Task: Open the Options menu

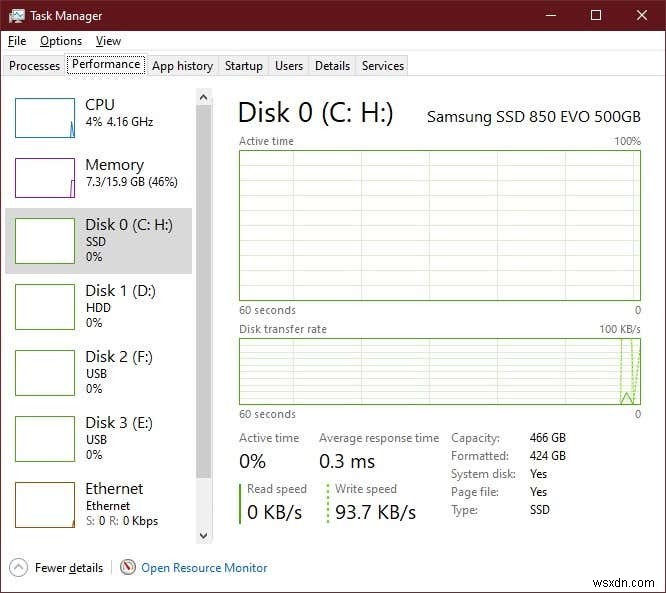Action: click(x=61, y=41)
